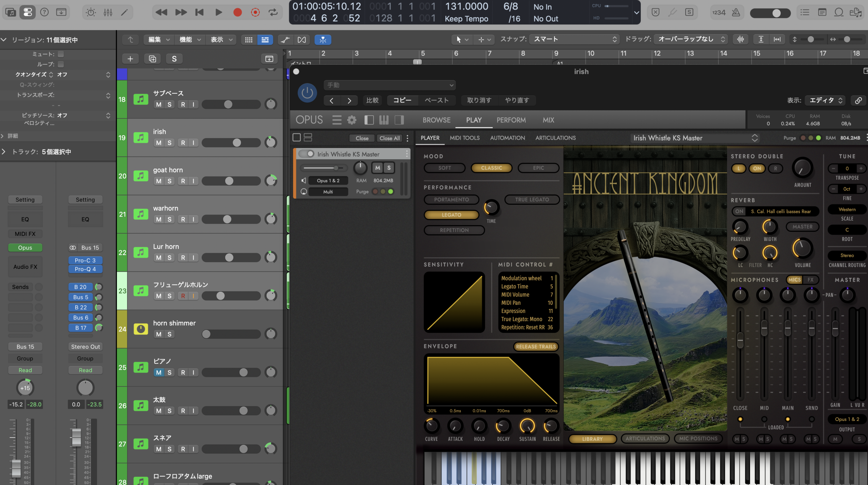Open Smart Controls icon in control bar
The image size is (868, 485).
point(91,13)
